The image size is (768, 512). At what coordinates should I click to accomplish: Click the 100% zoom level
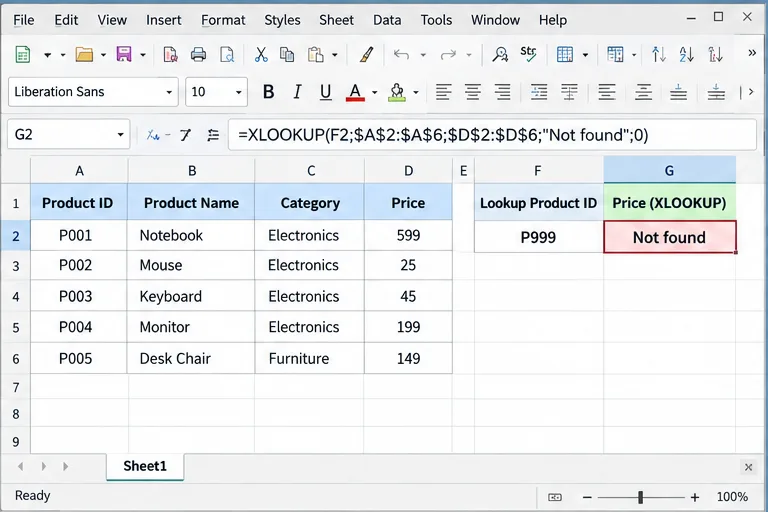click(732, 497)
